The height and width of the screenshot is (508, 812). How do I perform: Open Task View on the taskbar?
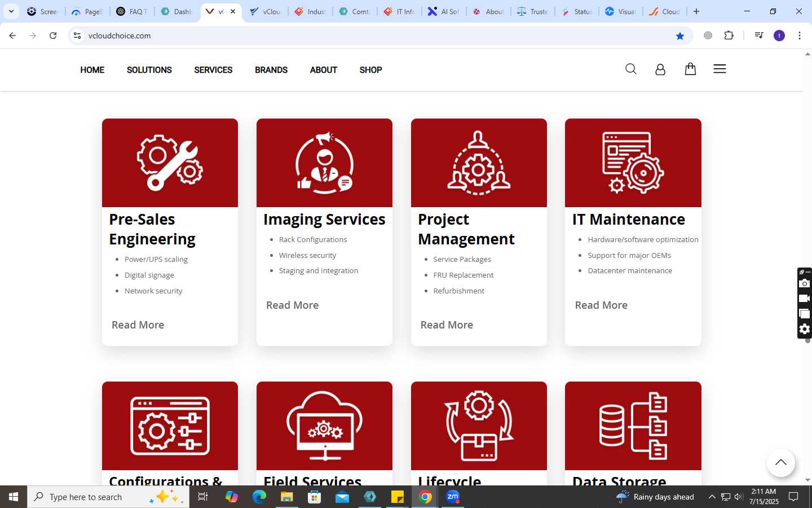coord(203,497)
